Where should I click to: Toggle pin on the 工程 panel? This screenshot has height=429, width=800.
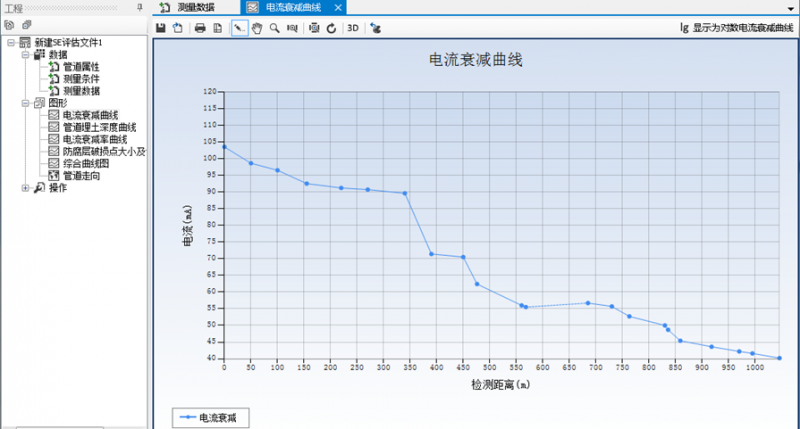pos(139,7)
